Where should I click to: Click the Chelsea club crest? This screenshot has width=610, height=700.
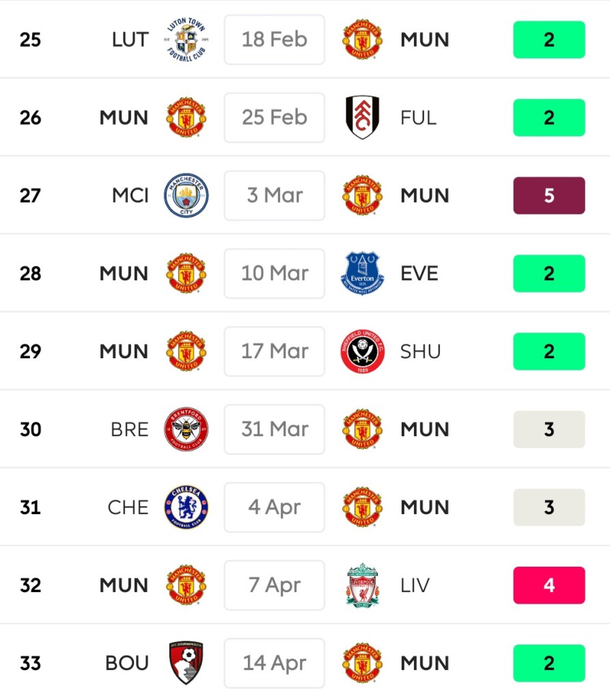coord(186,507)
